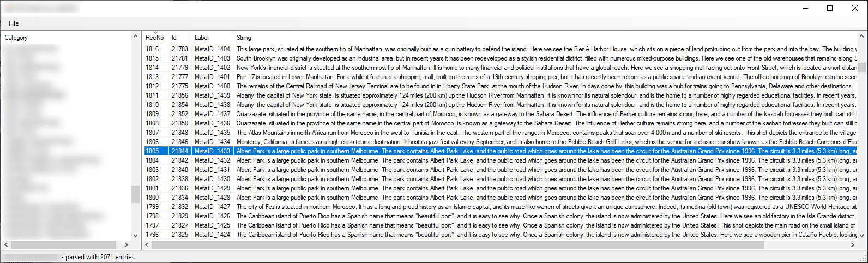Select the MetaID_1437 Ouarzazate row
This screenshot has height=263, width=868.
coord(213,114)
